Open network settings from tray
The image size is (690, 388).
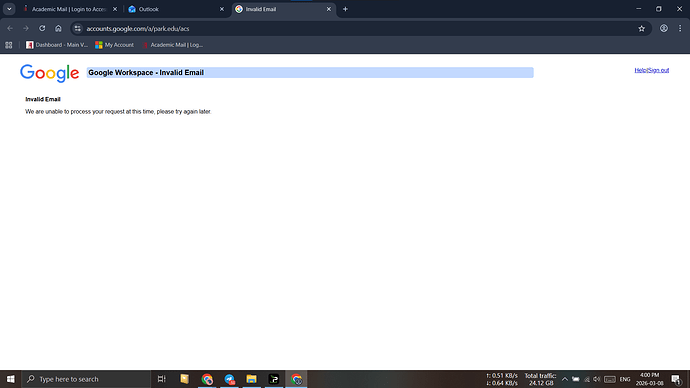point(587,379)
